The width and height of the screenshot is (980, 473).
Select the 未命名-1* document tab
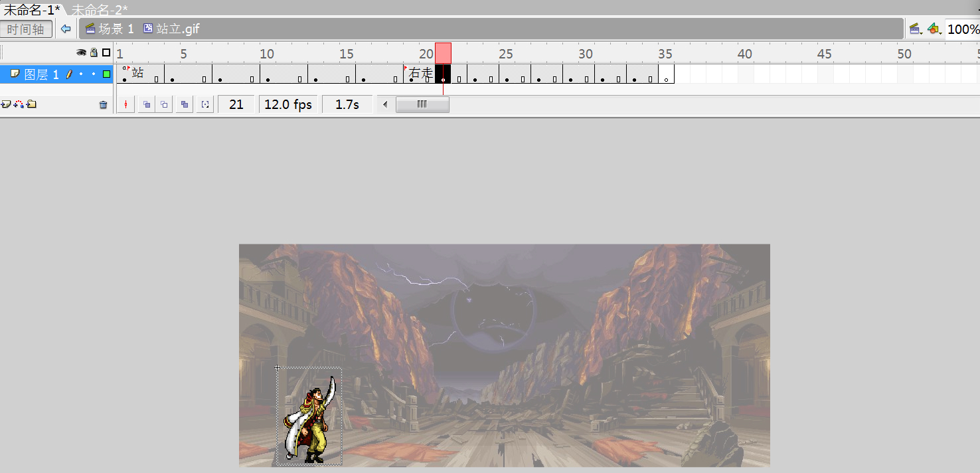click(32, 9)
